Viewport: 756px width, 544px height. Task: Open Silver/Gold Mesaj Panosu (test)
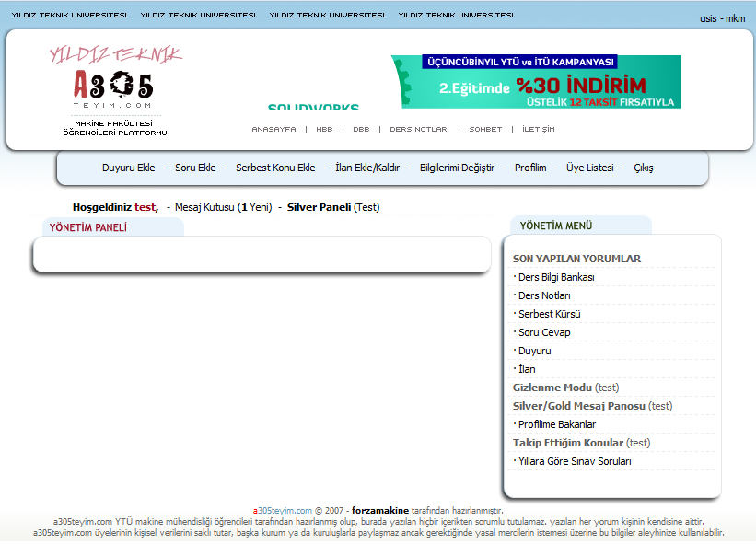(x=592, y=406)
